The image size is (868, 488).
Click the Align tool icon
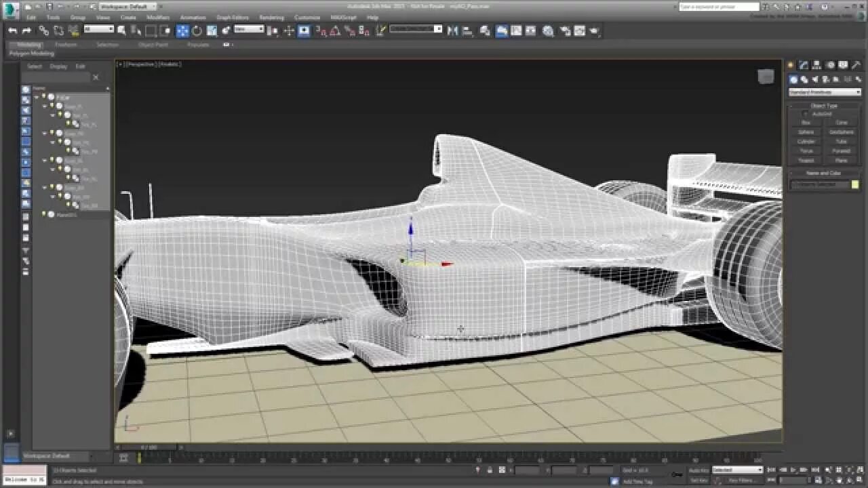[467, 30]
